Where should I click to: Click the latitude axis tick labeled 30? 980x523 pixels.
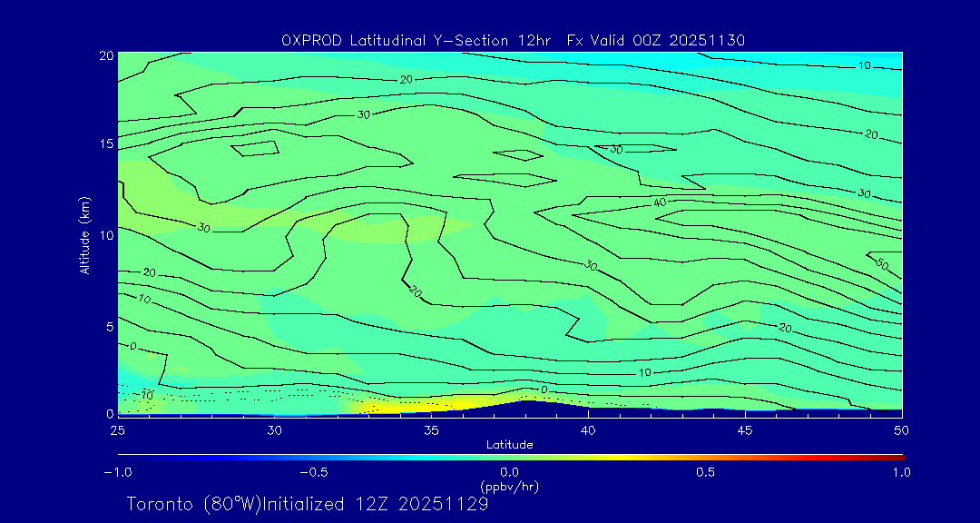point(275,429)
